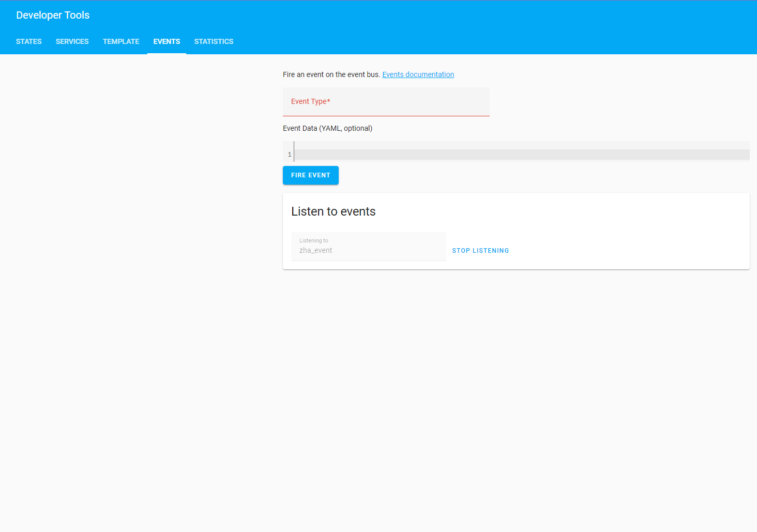Click the Listen to events heading
The image size is (757, 532).
[x=333, y=211]
